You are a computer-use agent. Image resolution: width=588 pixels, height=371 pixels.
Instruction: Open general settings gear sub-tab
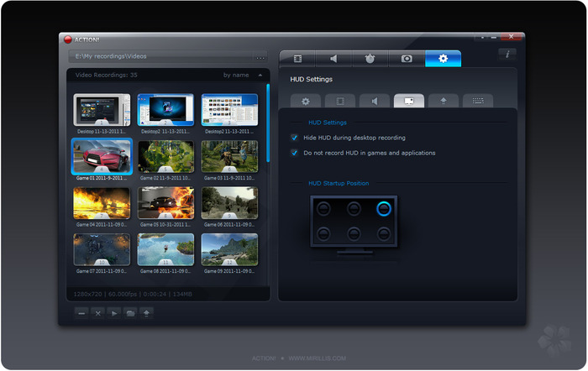point(306,101)
